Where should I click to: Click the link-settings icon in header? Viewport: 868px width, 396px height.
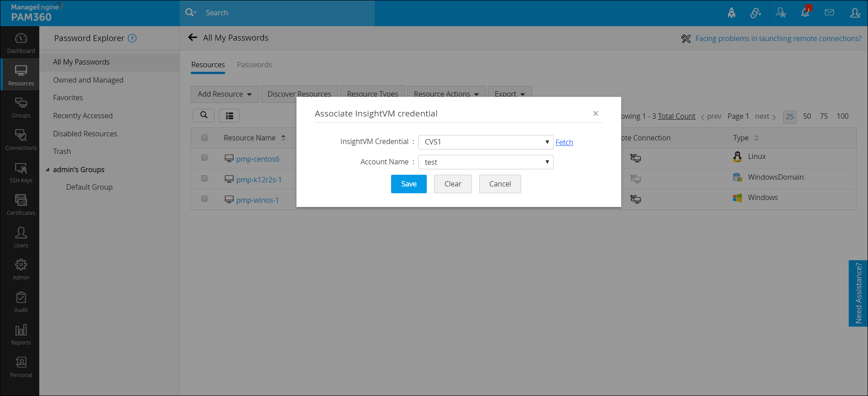756,13
